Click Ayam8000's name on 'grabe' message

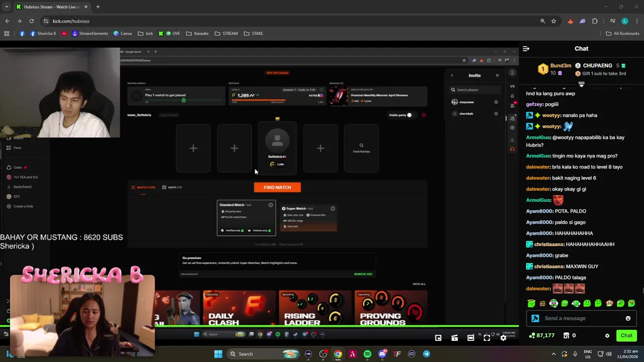539,255
